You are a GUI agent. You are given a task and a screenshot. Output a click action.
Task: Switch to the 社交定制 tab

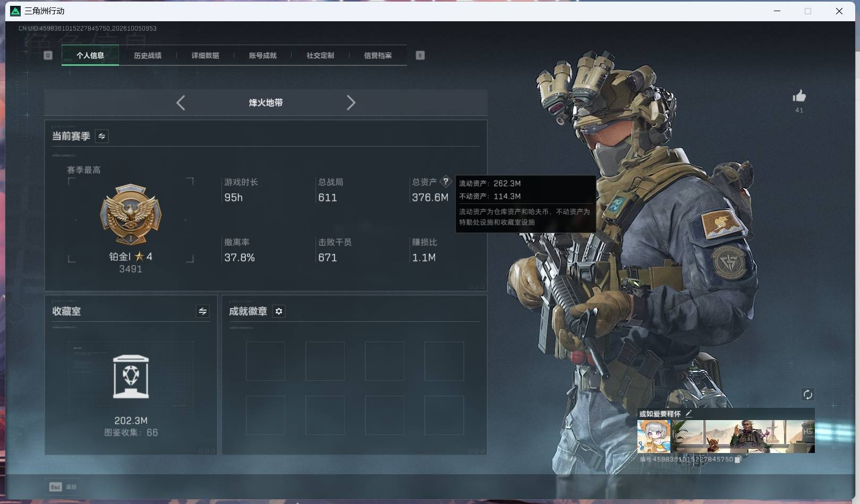tap(320, 55)
